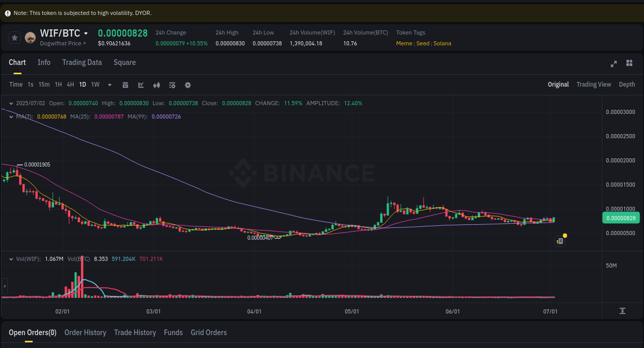Switch to Trading View chart mode
Image resolution: width=644 pixels, height=348 pixels.
(594, 85)
